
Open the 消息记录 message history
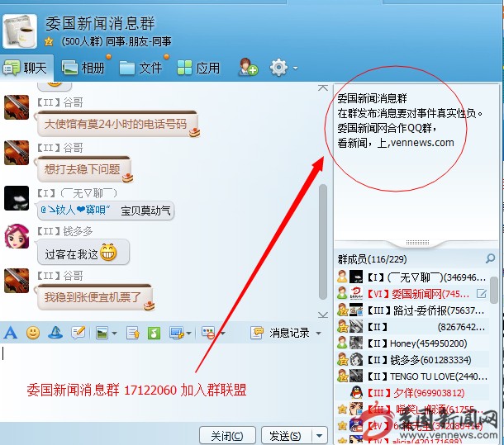click(279, 334)
